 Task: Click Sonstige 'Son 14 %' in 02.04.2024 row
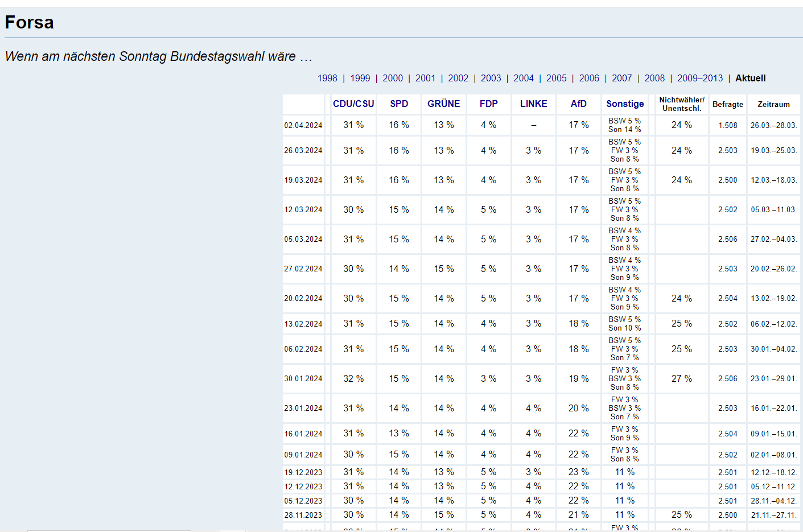(625, 130)
